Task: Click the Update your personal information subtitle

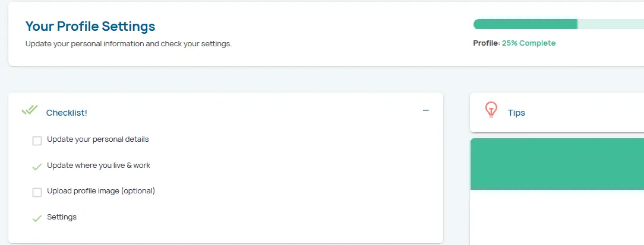Action: click(128, 44)
